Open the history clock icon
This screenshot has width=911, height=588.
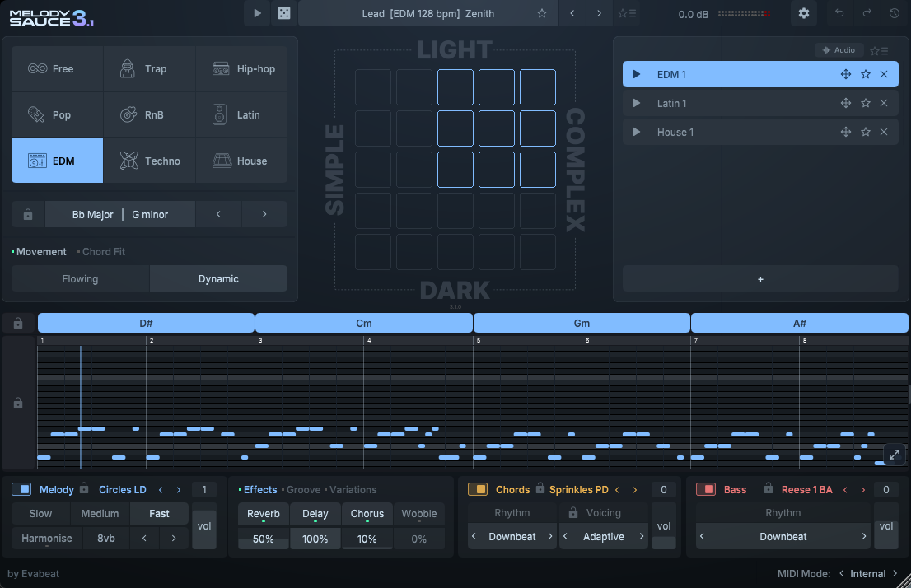pyautogui.click(x=895, y=13)
